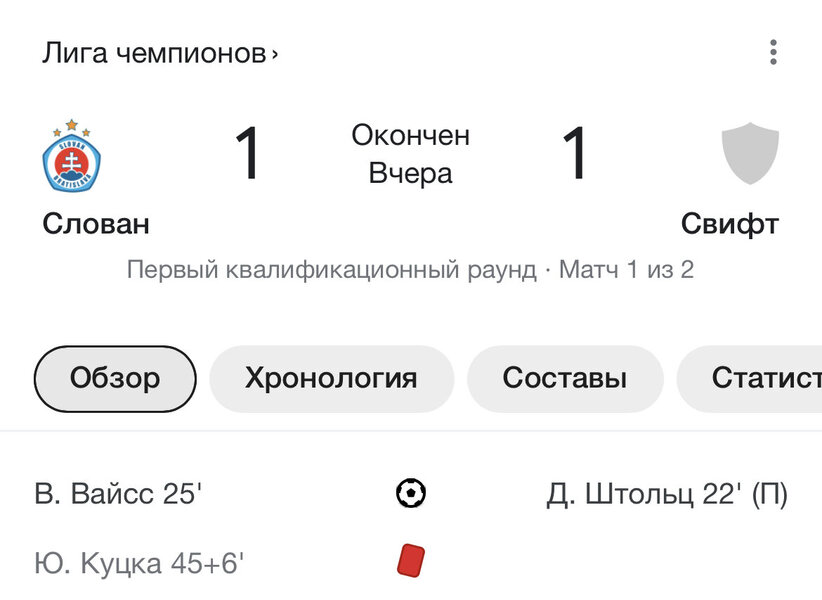Open the three-dot more options menu

[x=773, y=53]
